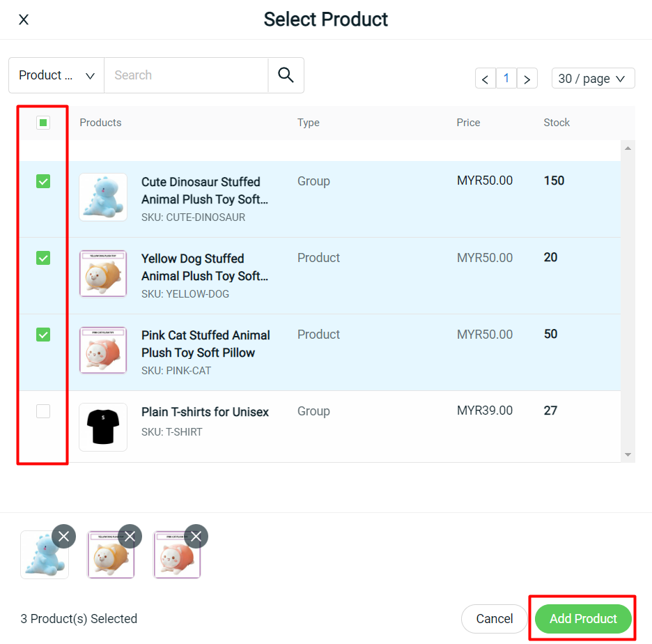Remove Cute Dinosaur from the selected items strip
This screenshot has height=644, width=652.
[63, 536]
